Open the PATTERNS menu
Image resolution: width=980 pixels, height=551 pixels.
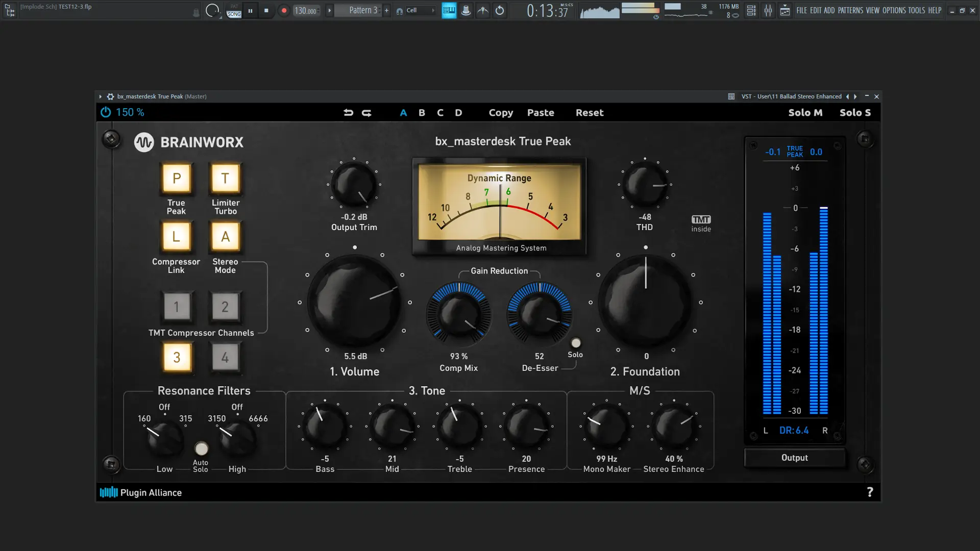click(x=850, y=10)
